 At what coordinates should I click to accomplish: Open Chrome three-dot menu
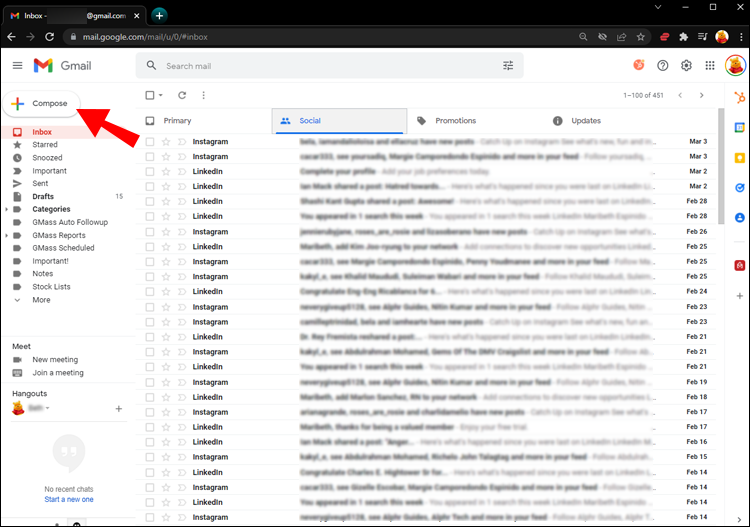click(x=741, y=37)
